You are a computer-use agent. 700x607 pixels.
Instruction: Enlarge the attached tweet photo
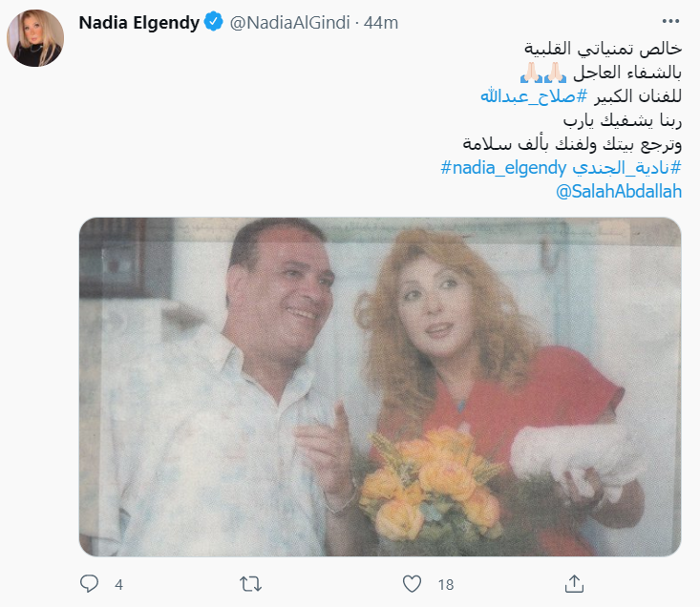coord(380,387)
